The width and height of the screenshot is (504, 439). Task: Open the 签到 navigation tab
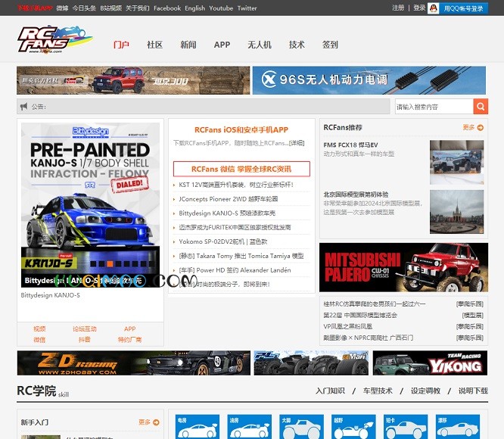330,45
